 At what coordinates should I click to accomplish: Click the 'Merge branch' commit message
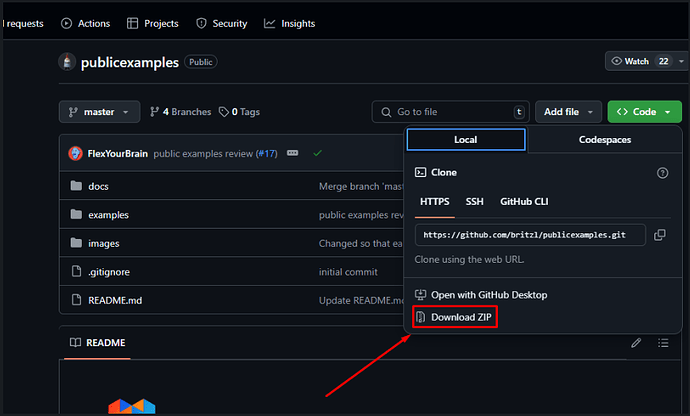[x=361, y=186]
